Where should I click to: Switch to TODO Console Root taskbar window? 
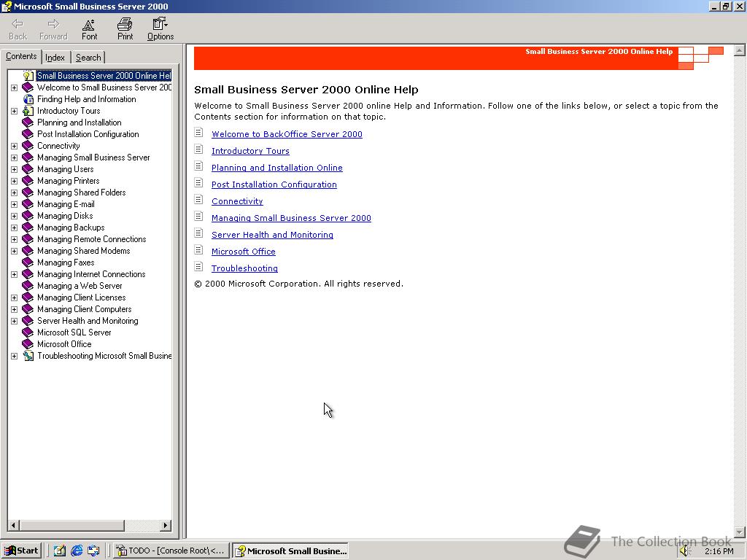(x=171, y=551)
